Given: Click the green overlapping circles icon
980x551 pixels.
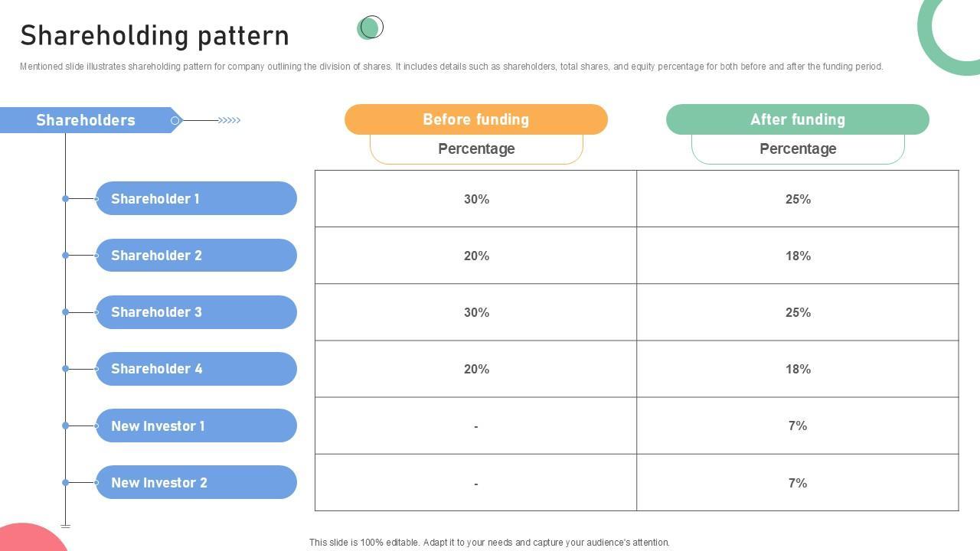Looking at the screenshot, I should tap(370, 28).
